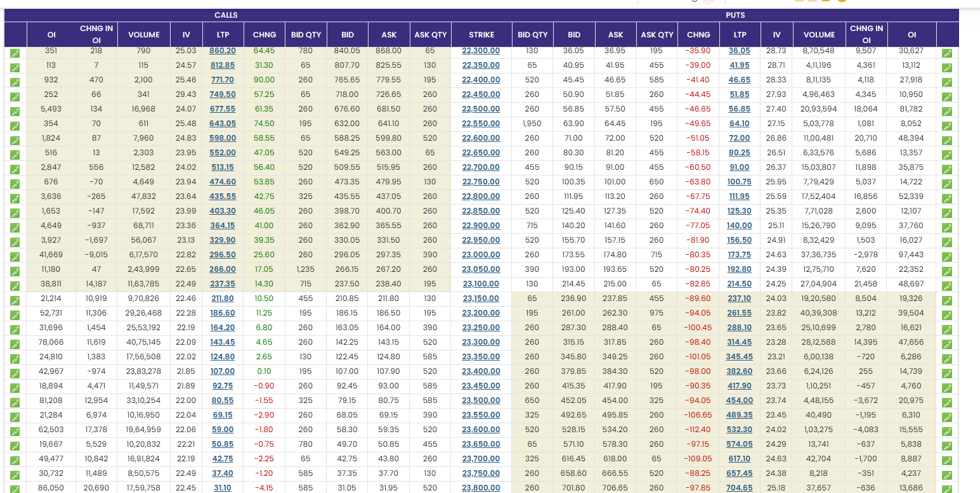This screenshot has width=980, height=493.
Task: Click the puts LTP value 454.00
Action: (x=739, y=400)
